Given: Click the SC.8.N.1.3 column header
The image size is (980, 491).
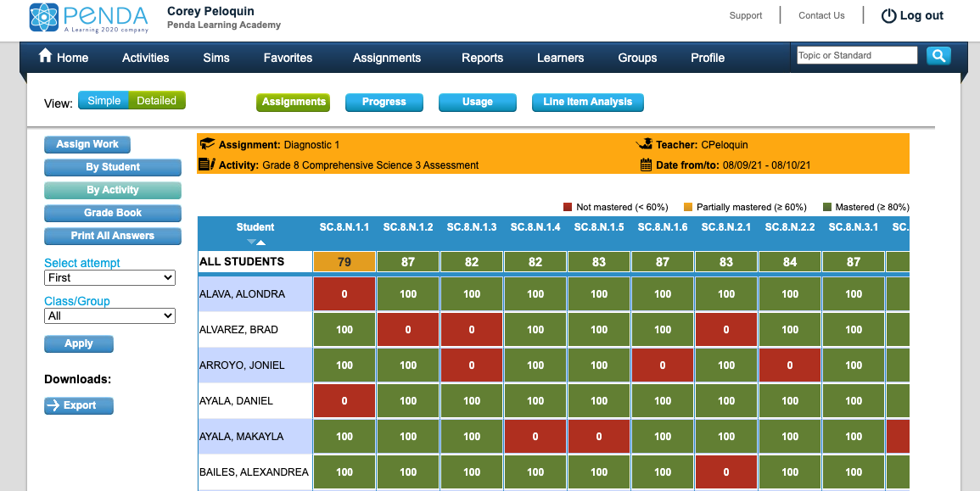Looking at the screenshot, I should (472, 227).
